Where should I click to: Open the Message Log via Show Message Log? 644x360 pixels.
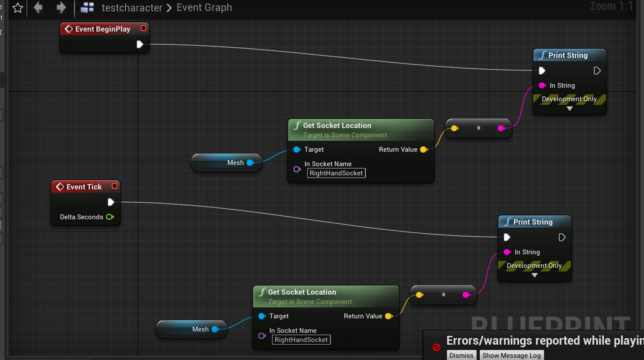[511, 355]
